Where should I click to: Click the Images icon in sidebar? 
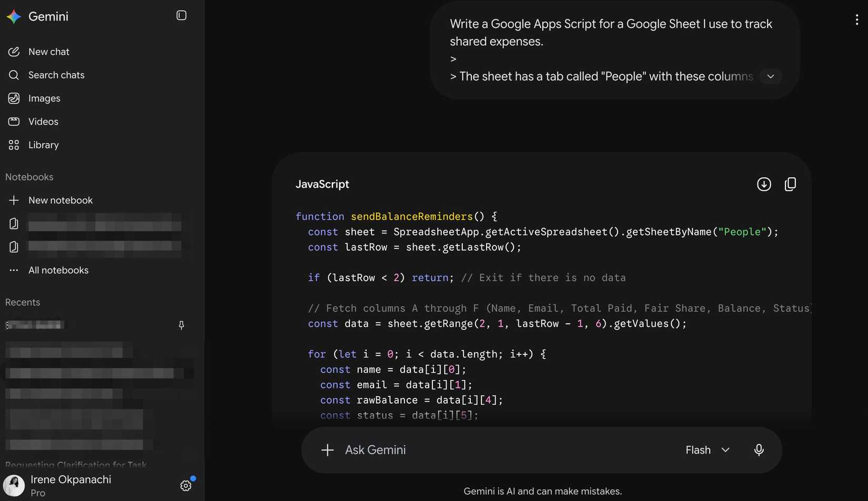click(x=14, y=98)
